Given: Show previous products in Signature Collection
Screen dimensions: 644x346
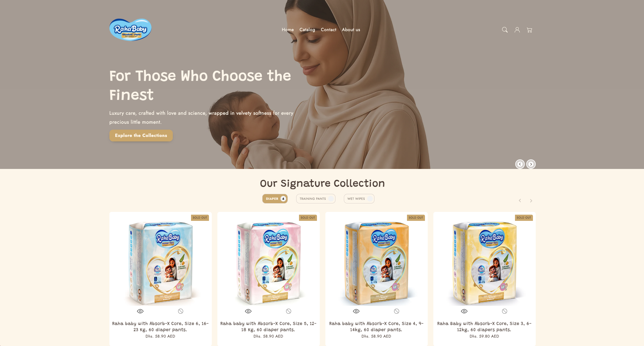Looking at the screenshot, I should tap(520, 201).
